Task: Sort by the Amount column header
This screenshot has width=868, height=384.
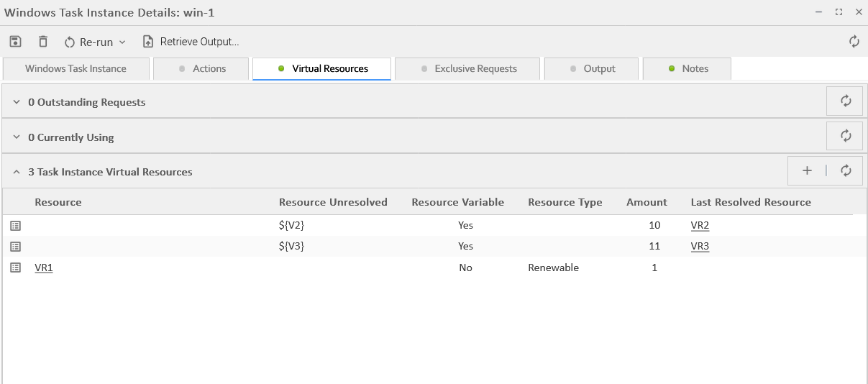Action: pyautogui.click(x=647, y=202)
